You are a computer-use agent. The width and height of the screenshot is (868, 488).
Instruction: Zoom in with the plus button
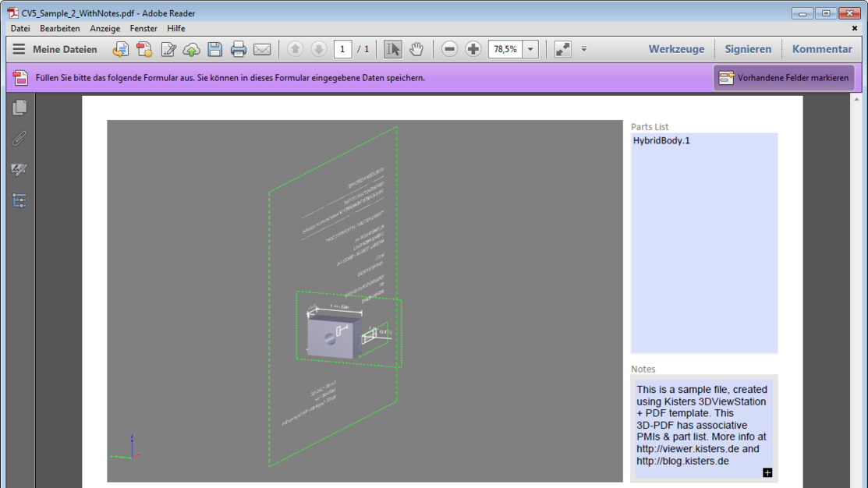[x=473, y=49]
